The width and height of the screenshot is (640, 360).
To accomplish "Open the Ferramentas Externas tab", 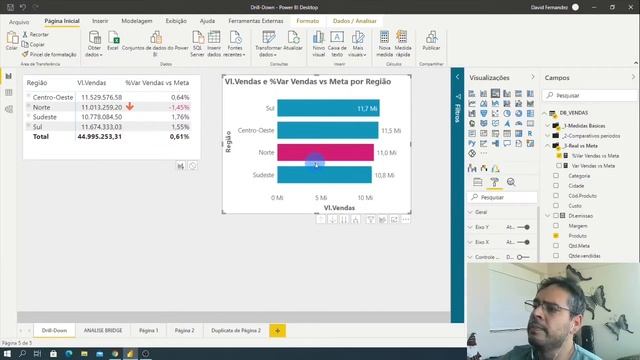I will click(x=256, y=21).
